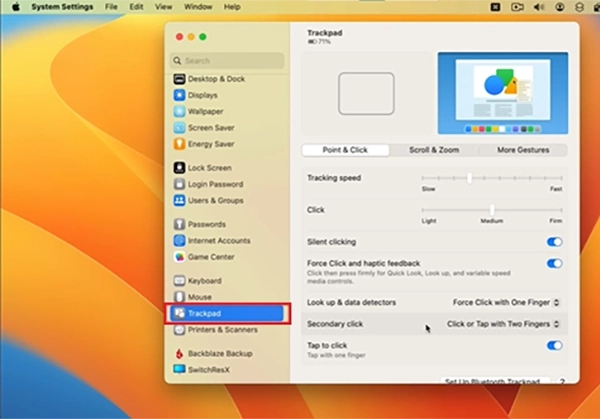Open the View menu
600x419 pixels.
[163, 7]
